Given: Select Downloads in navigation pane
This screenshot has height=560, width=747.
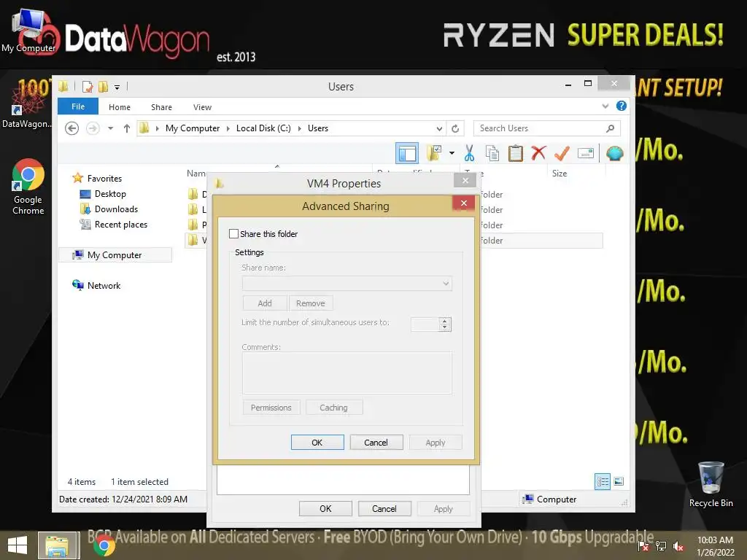Looking at the screenshot, I should (116, 209).
